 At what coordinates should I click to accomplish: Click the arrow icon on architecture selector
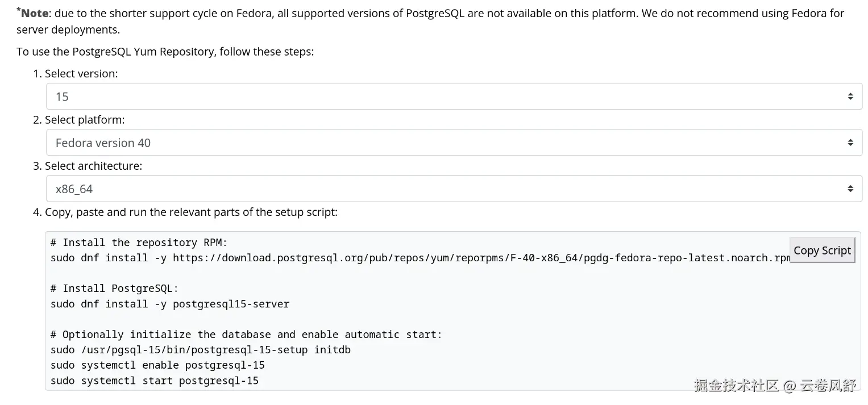[x=850, y=189]
